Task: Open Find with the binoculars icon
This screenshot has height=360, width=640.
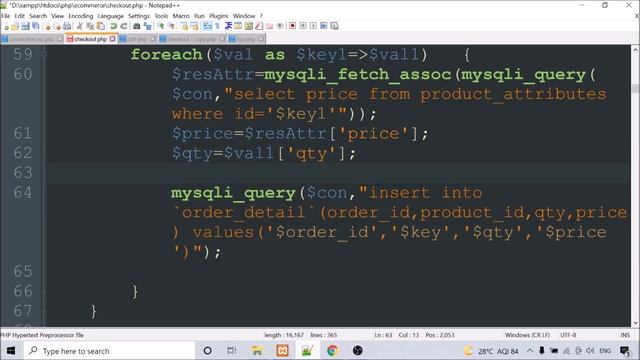Action: 137,26
